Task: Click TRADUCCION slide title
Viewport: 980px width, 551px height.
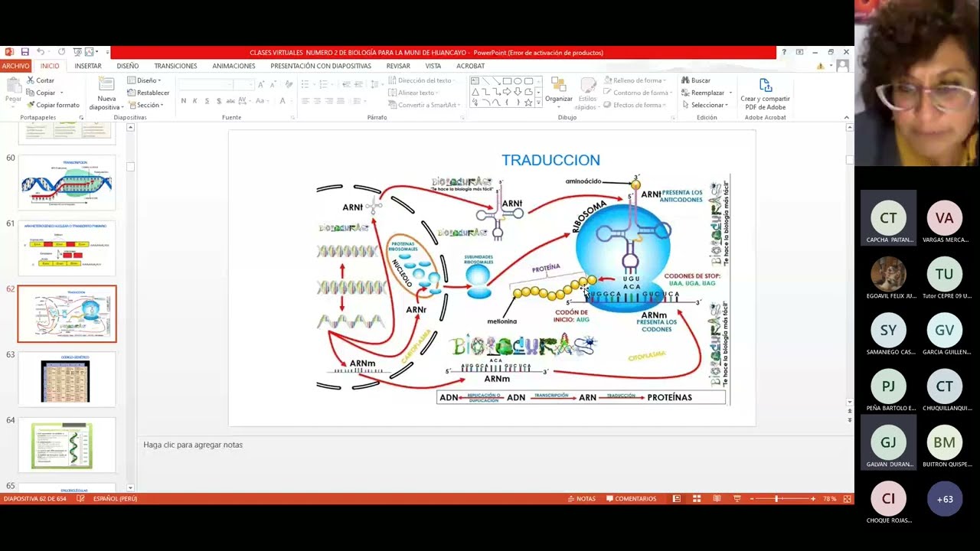Action: [550, 160]
